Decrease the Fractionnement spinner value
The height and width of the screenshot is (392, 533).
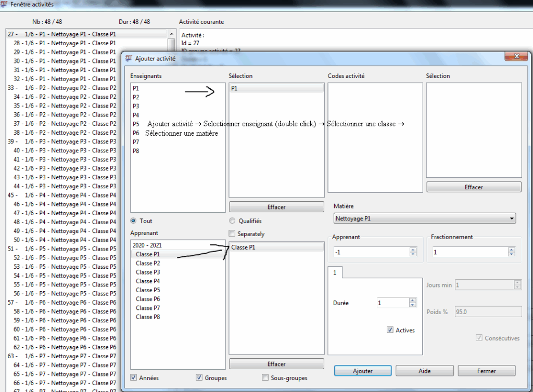pyautogui.click(x=511, y=254)
